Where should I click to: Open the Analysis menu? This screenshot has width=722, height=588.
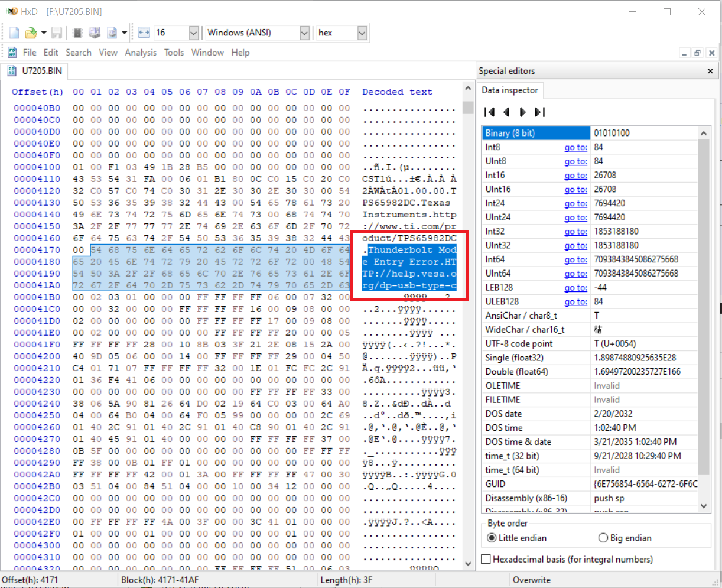click(x=141, y=53)
